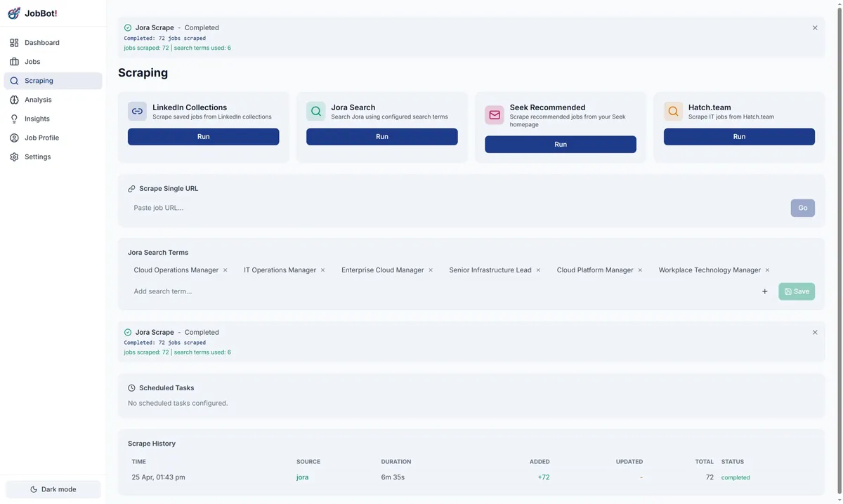Click the JobBot rocket logo icon
The image size is (843, 504).
point(14,13)
